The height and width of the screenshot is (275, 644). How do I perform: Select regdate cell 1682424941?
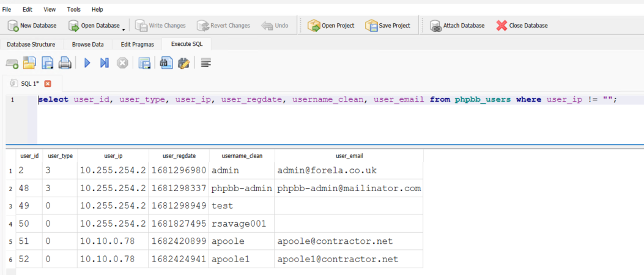(x=179, y=259)
